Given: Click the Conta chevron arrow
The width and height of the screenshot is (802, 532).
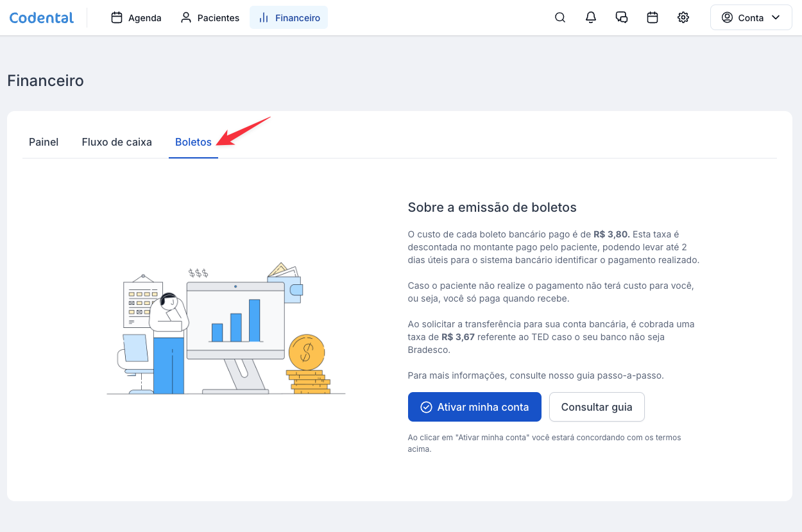Looking at the screenshot, I should (776, 18).
